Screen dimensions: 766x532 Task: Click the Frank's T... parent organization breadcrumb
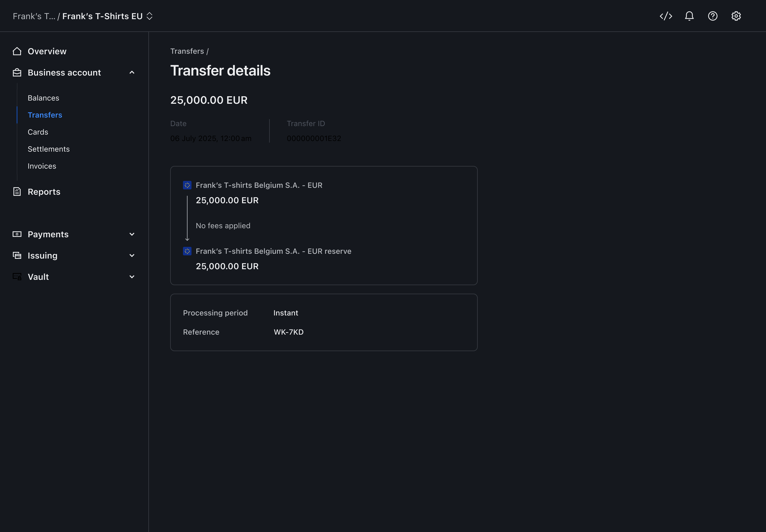(x=34, y=16)
